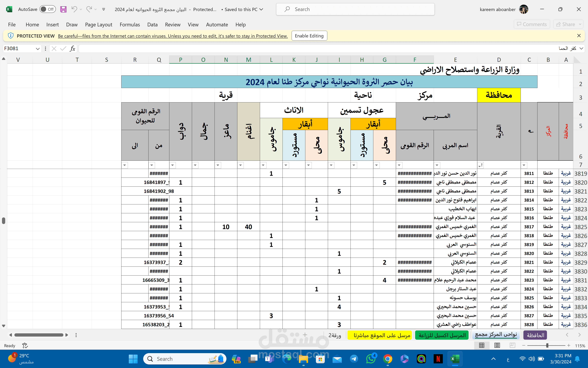Click the horizontal scrollbar thumb
Viewport: 588px width, 368px height.
[39, 335]
